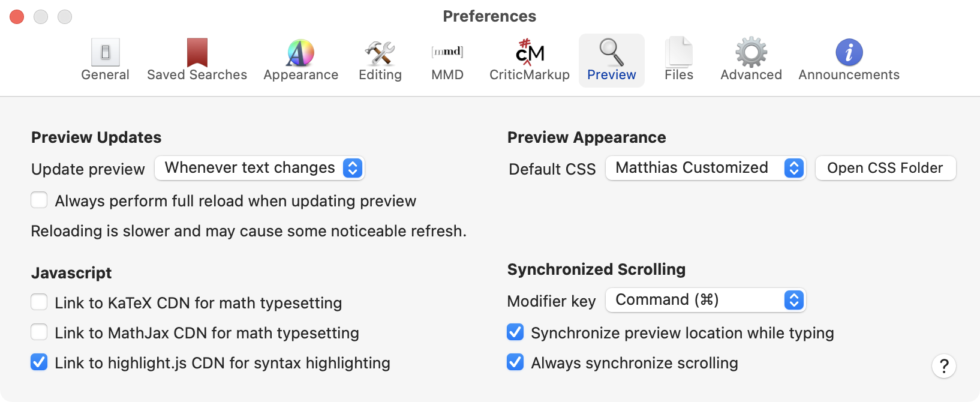Uncheck Always synchronize scrolling

coord(515,362)
